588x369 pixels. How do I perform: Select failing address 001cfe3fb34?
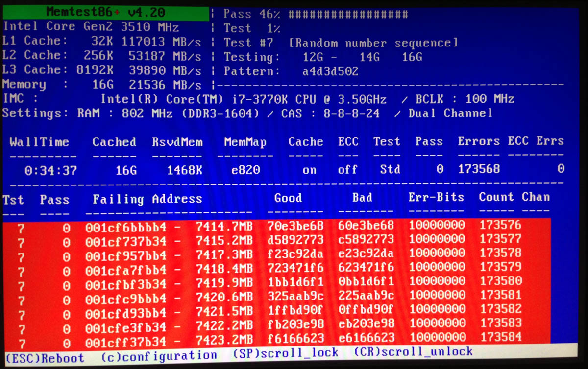coord(126,327)
